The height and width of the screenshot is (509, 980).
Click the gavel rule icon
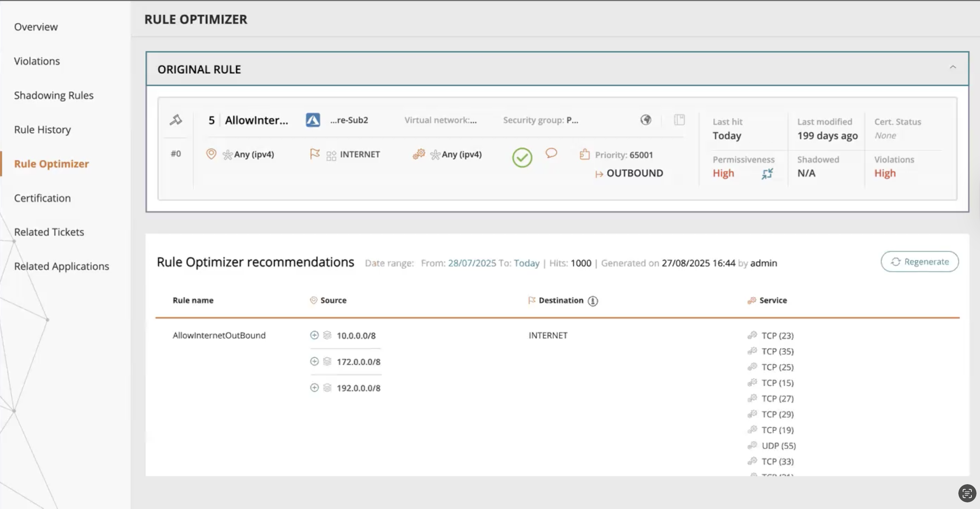pyautogui.click(x=176, y=120)
